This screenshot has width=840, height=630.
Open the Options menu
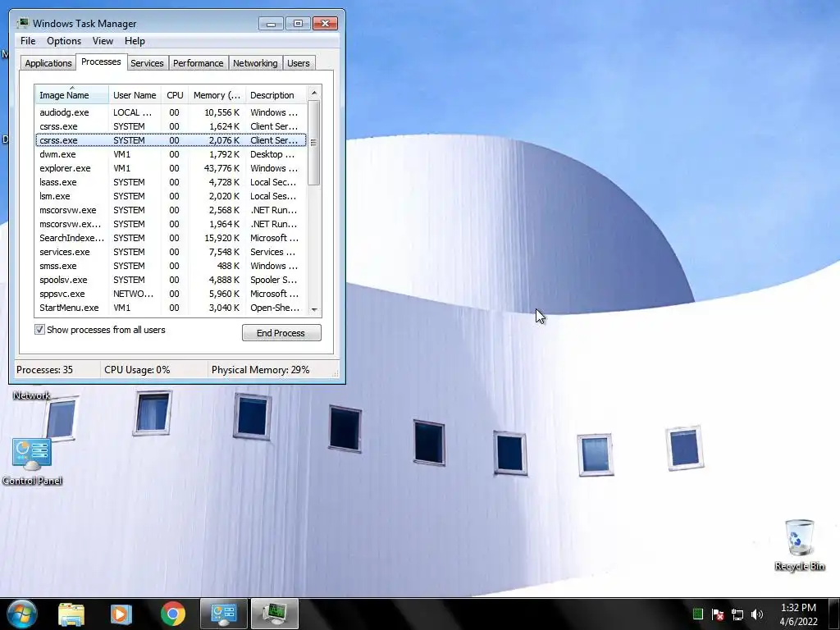[x=64, y=41]
